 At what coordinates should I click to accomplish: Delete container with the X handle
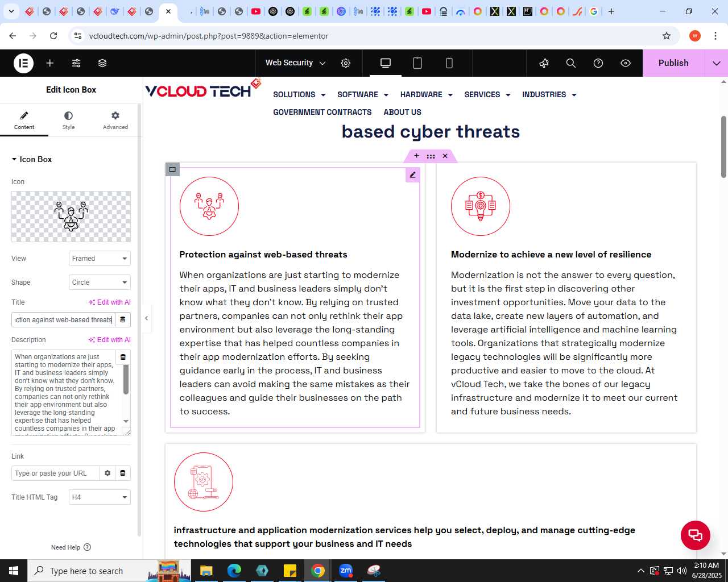point(445,156)
